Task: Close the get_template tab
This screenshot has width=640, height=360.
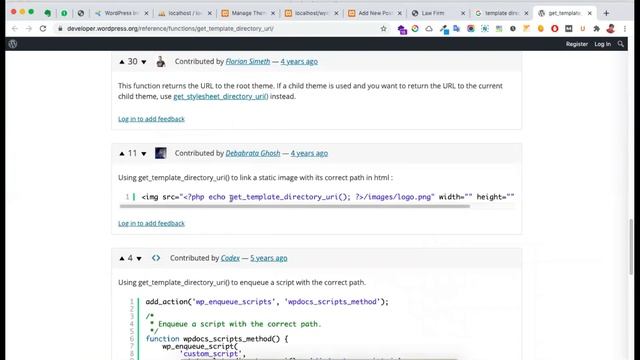Action: [x=589, y=13]
